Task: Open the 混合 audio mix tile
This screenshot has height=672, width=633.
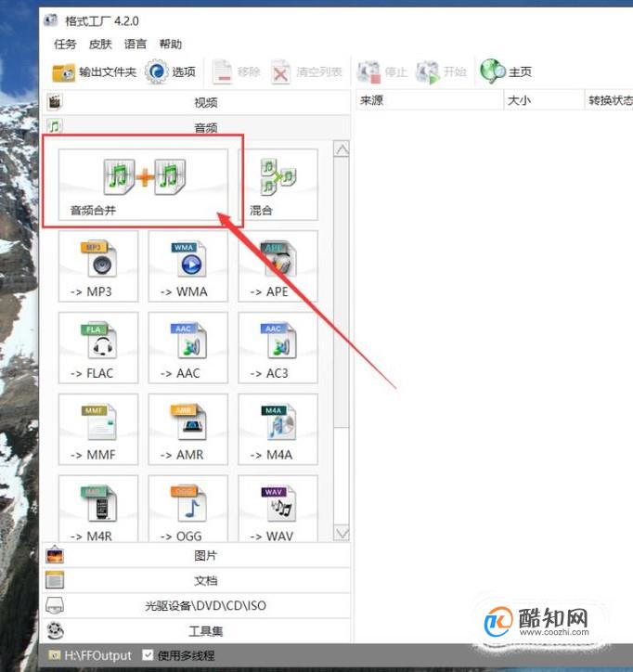Action: (x=278, y=185)
